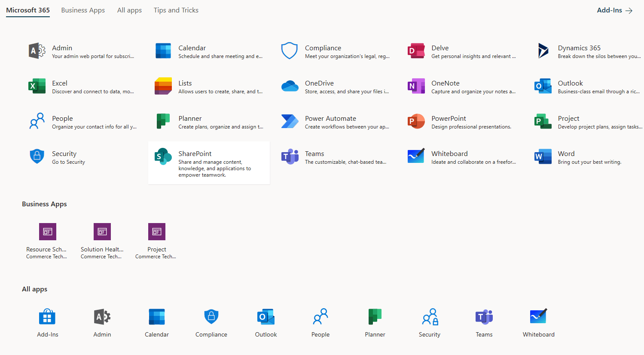
Task: Click the Security icon in All apps row
Action: pyautogui.click(x=430, y=317)
